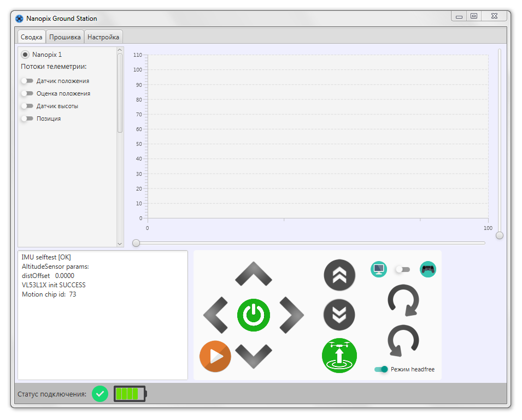Screen dimensions: 522x420
Task: Close the Nanopix Ground Station window
Action: click(494, 16)
